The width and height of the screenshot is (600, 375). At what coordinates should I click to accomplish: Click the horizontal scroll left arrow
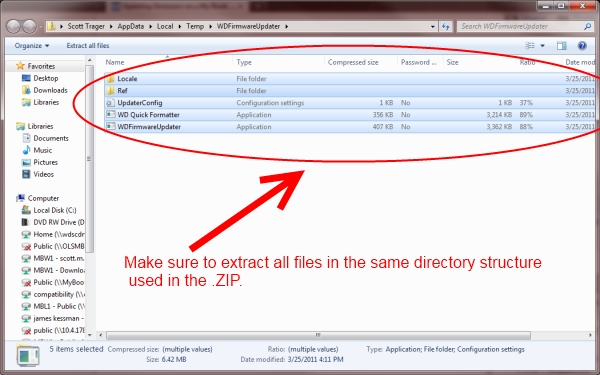pos(101,335)
